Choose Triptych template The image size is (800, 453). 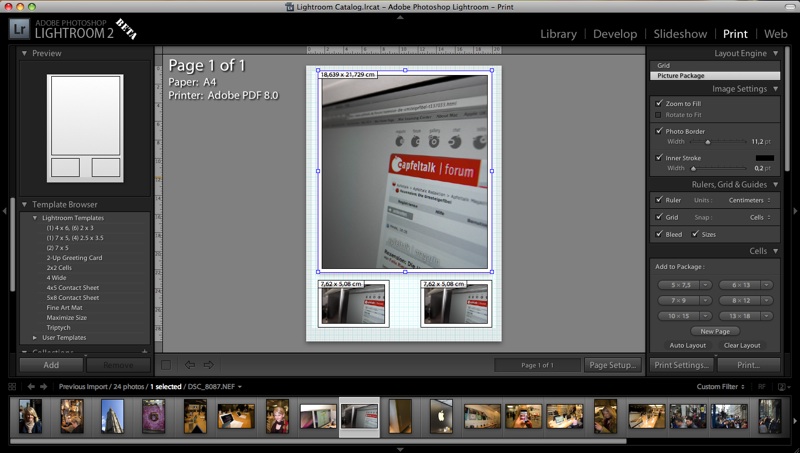tap(58, 328)
